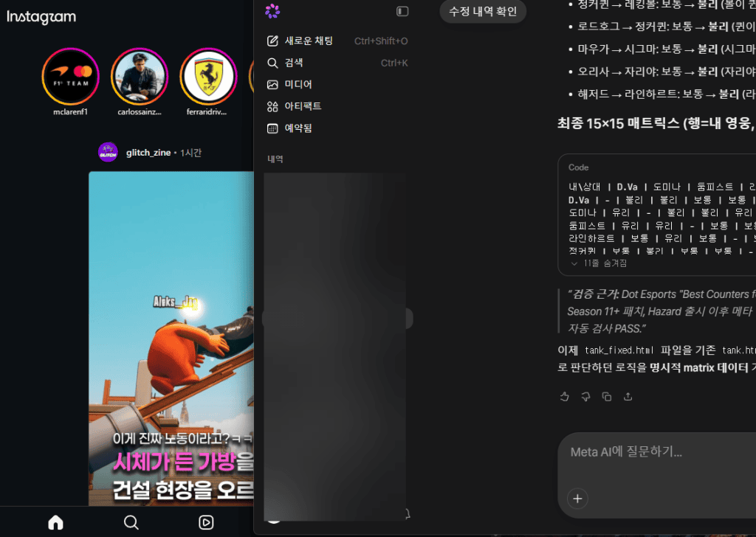Click the thumbs down icon
The image size is (756, 537).
pyautogui.click(x=585, y=396)
